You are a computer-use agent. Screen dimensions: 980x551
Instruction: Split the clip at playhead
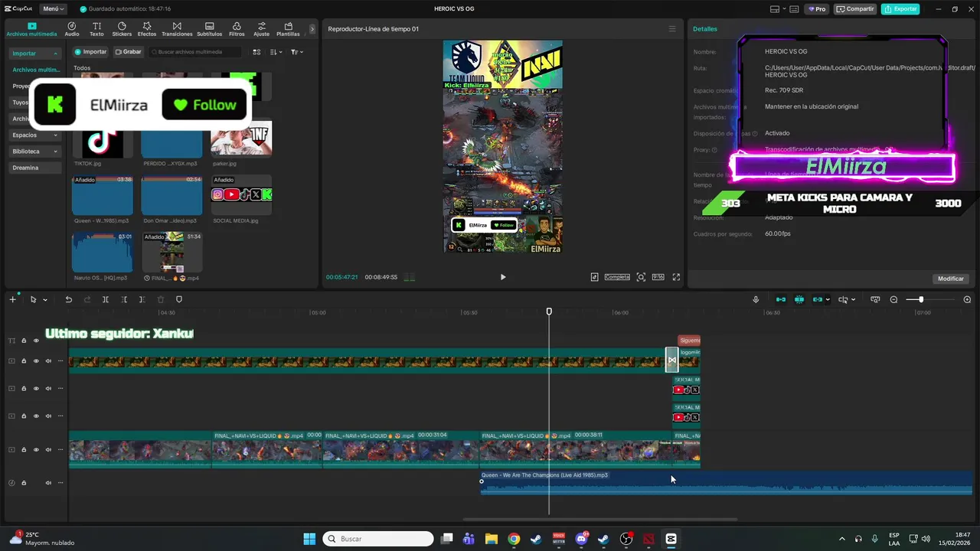pyautogui.click(x=106, y=299)
